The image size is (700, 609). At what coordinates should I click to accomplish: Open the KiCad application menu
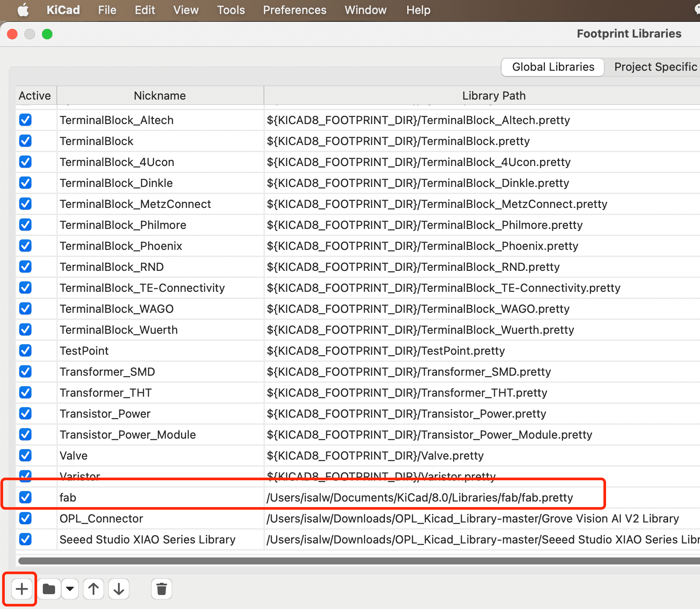point(63,10)
